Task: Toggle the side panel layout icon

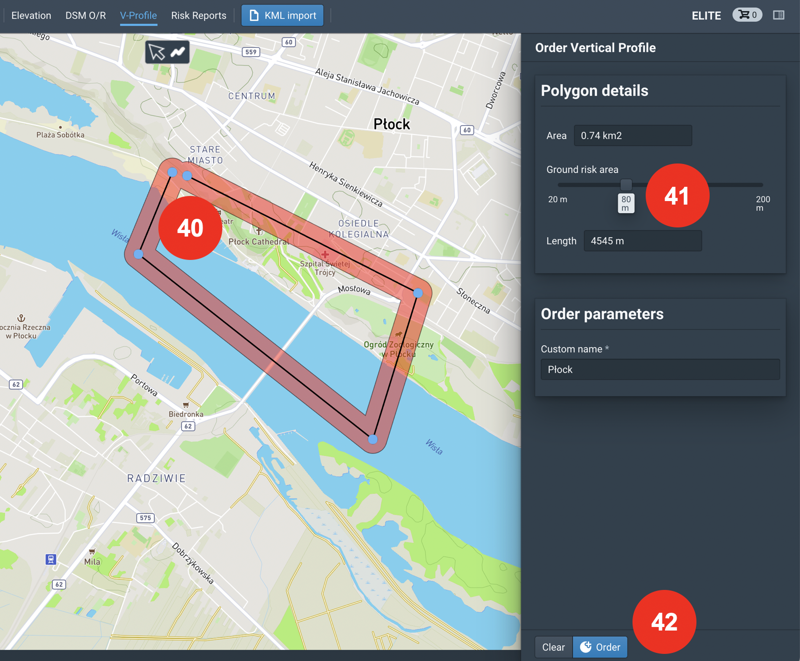Action: click(779, 15)
